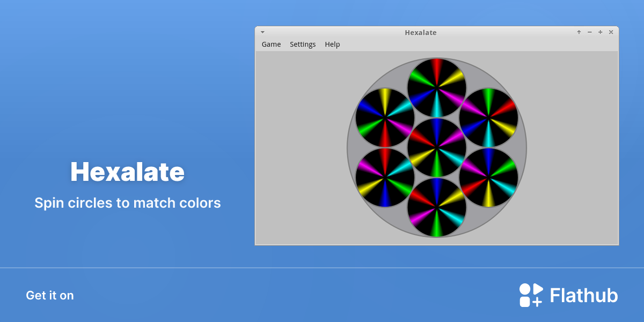Open the window menu arrow in title bar

tap(262, 32)
